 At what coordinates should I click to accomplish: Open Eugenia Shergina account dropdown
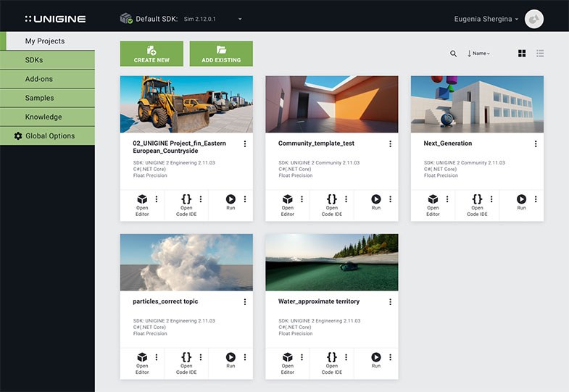pyautogui.click(x=486, y=20)
